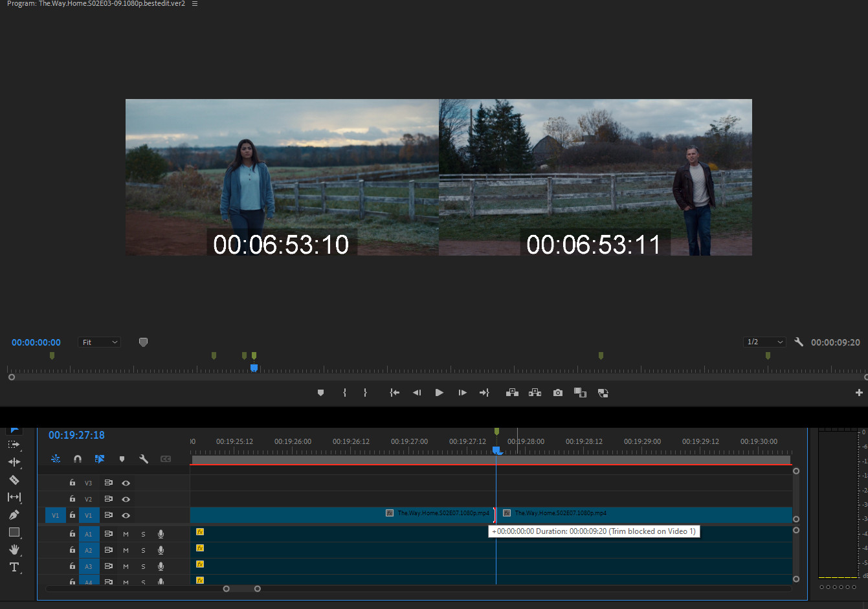Click Program monitor timecode 00:00:00:00
The height and width of the screenshot is (609, 868).
click(36, 342)
